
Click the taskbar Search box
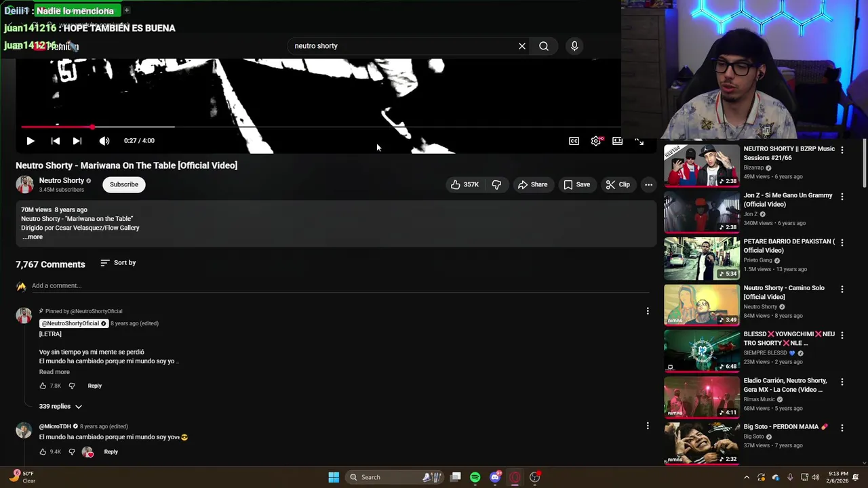pos(395,477)
